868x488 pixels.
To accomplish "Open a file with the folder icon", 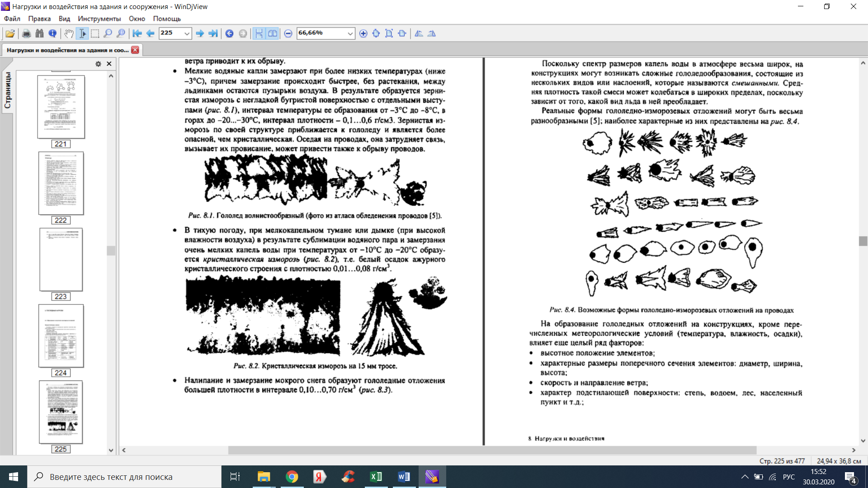I will [10, 33].
